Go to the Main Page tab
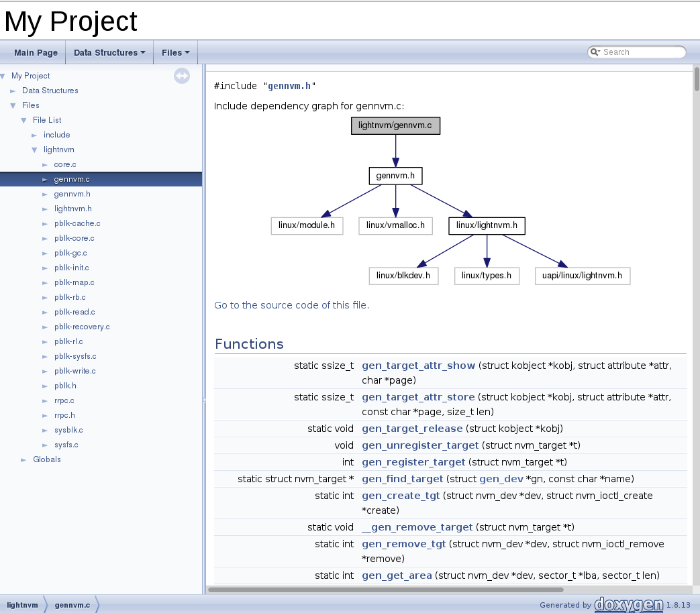This screenshot has height=613, width=700. tap(36, 52)
